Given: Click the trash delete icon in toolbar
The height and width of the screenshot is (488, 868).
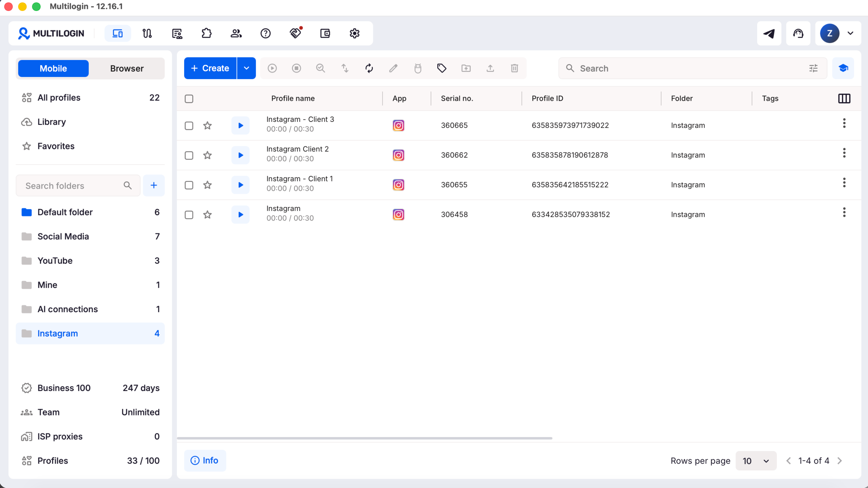Looking at the screenshot, I should [514, 68].
